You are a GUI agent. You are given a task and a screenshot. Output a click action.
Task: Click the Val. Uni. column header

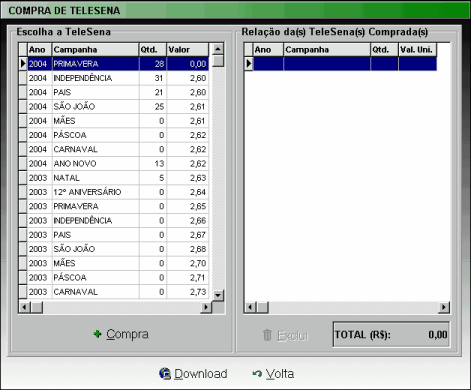[x=417, y=50]
